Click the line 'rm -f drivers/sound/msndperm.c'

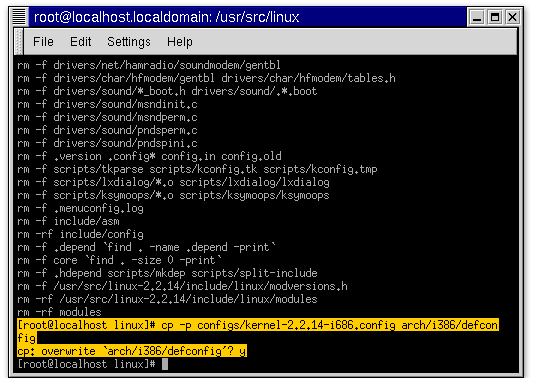tap(107, 117)
